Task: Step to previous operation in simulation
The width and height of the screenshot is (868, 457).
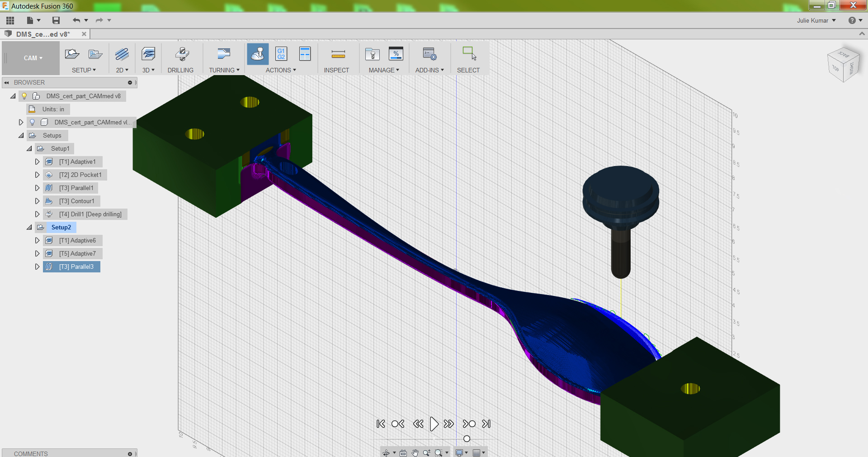Action: 398,424
